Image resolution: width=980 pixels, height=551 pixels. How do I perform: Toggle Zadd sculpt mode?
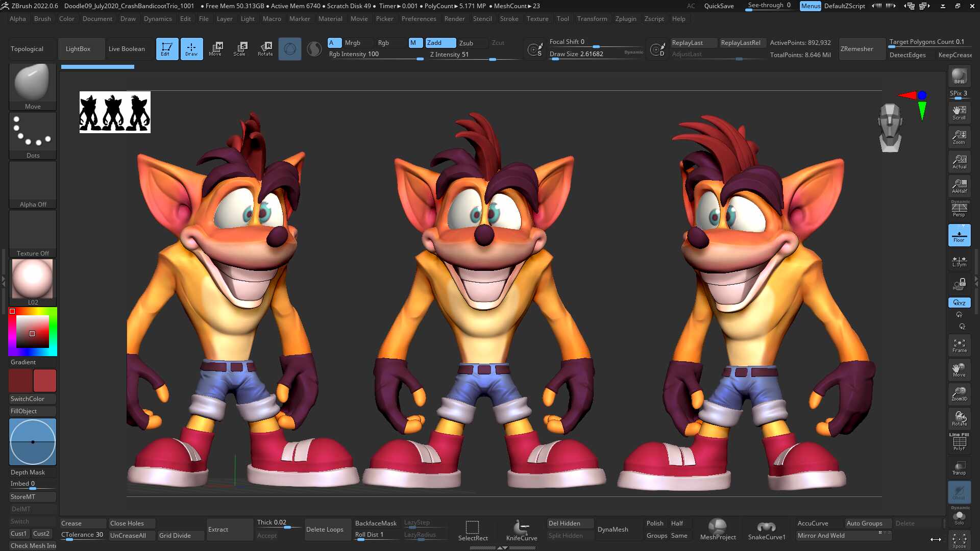point(440,43)
